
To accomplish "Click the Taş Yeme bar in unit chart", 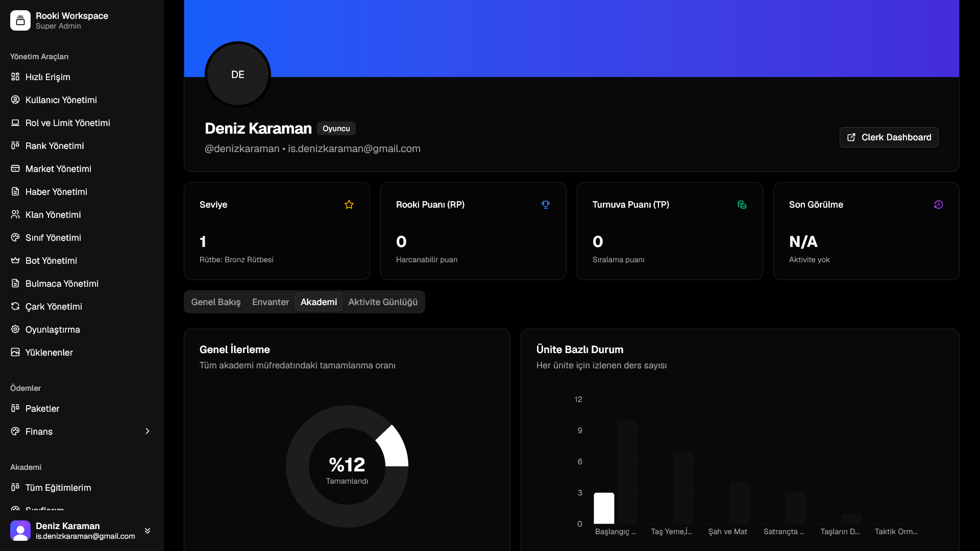I will pos(683,488).
